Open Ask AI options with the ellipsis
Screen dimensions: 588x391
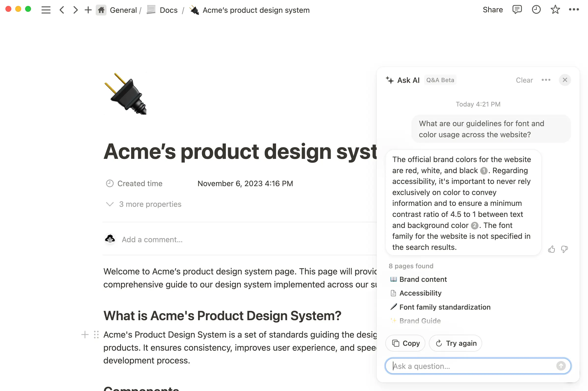click(546, 80)
